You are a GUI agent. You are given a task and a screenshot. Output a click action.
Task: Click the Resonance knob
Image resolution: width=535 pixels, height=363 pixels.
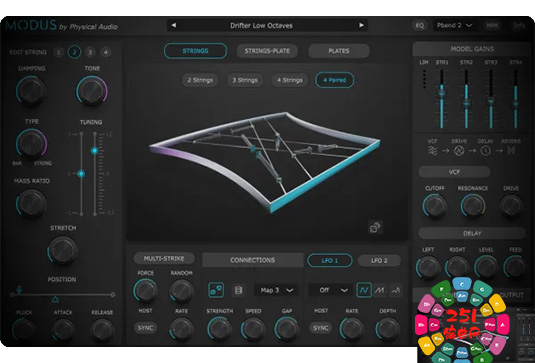[x=473, y=206]
